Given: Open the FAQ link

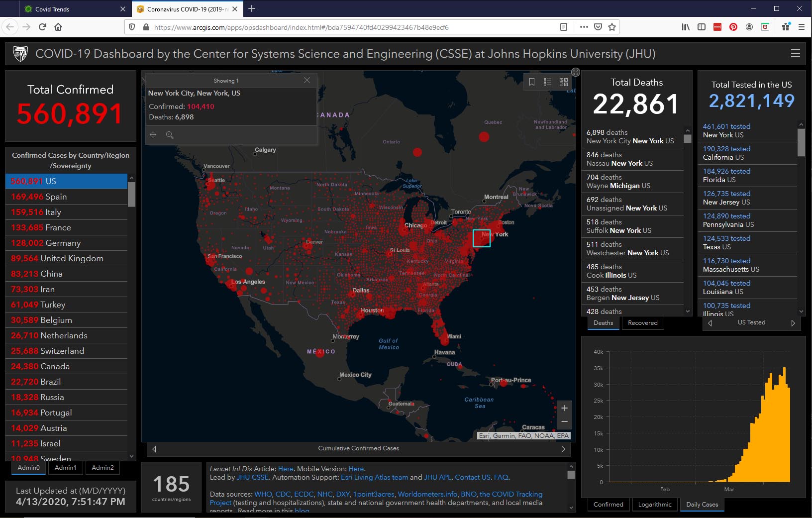Looking at the screenshot, I should (501, 477).
